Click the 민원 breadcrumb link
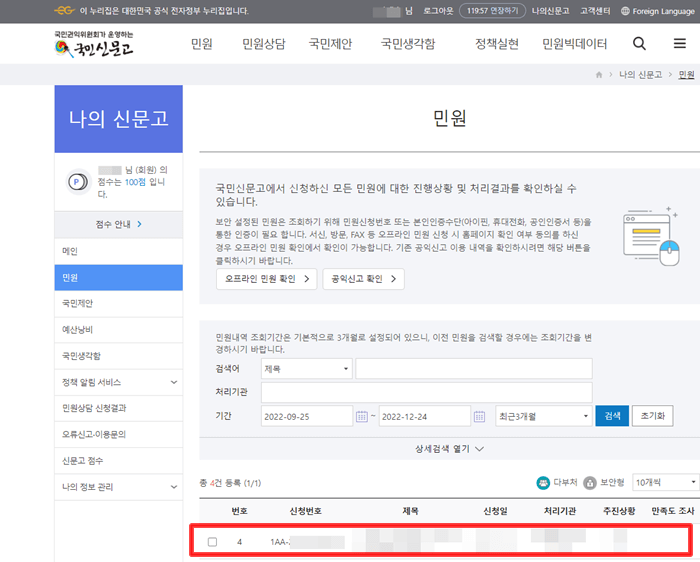 686,75
